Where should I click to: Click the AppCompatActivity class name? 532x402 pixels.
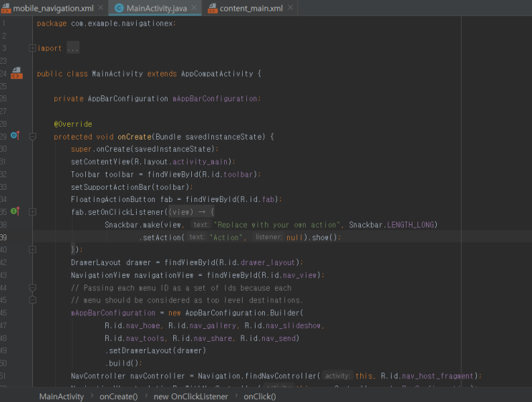click(217, 74)
